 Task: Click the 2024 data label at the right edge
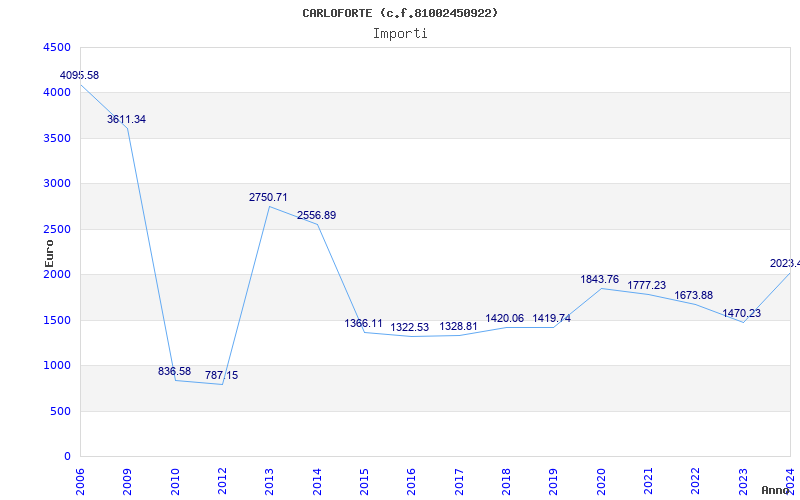coord(785,264)
